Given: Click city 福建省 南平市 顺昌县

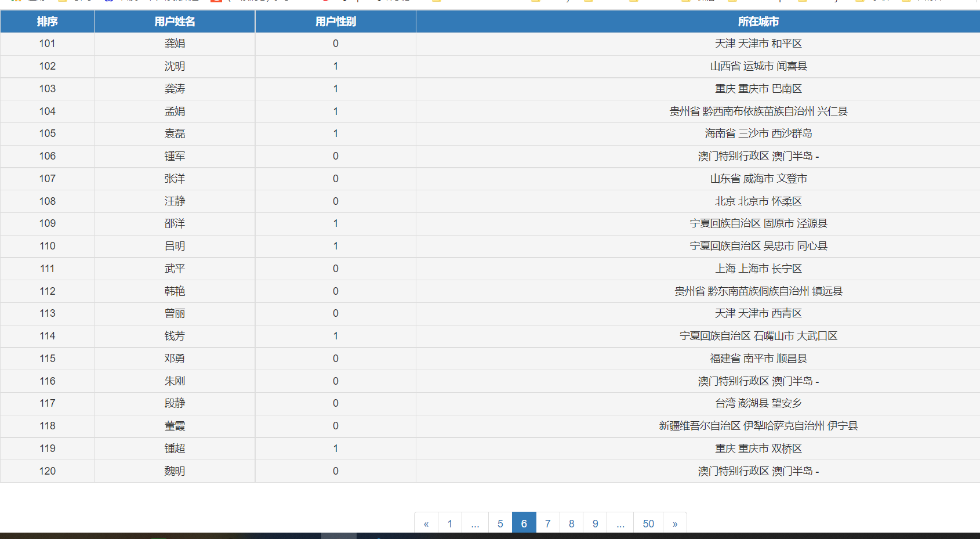Looking at the screenshot, I should pos(758,359).
